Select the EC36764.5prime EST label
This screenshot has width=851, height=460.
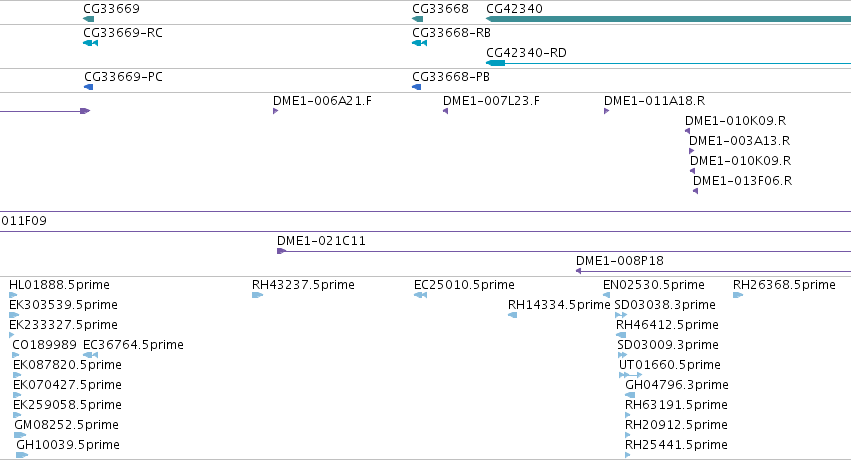(133, 345)
